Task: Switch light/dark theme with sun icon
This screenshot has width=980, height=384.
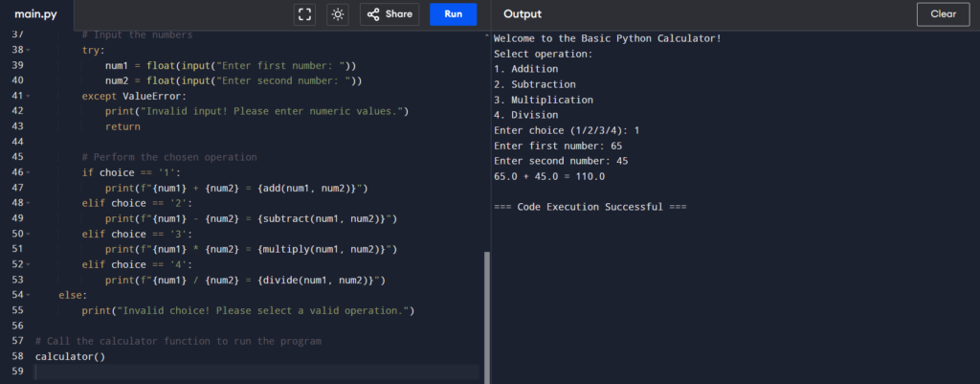Action: tap(338, 14)
